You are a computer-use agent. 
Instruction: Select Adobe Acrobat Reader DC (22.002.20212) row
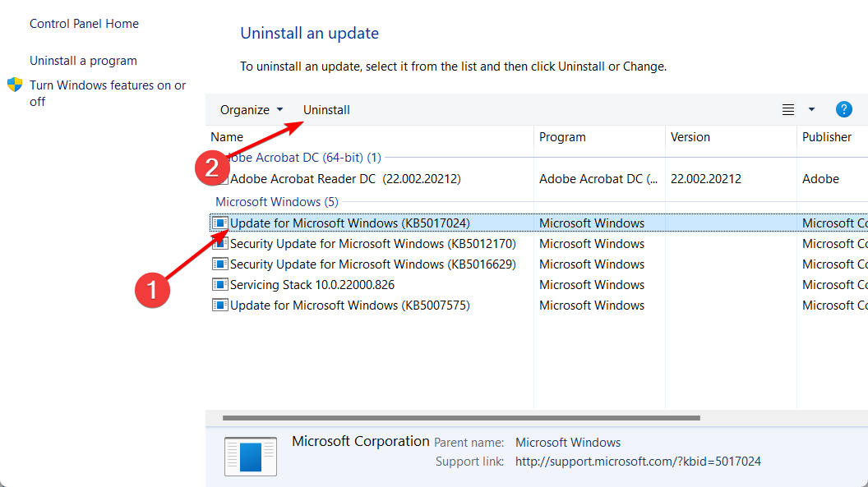pyautogui.click(x=345, y=179)
